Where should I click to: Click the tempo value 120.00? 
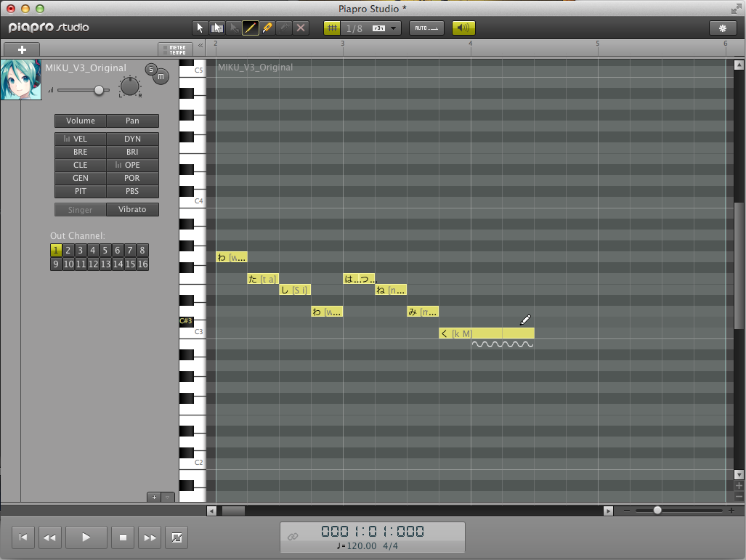pos(362,546)
